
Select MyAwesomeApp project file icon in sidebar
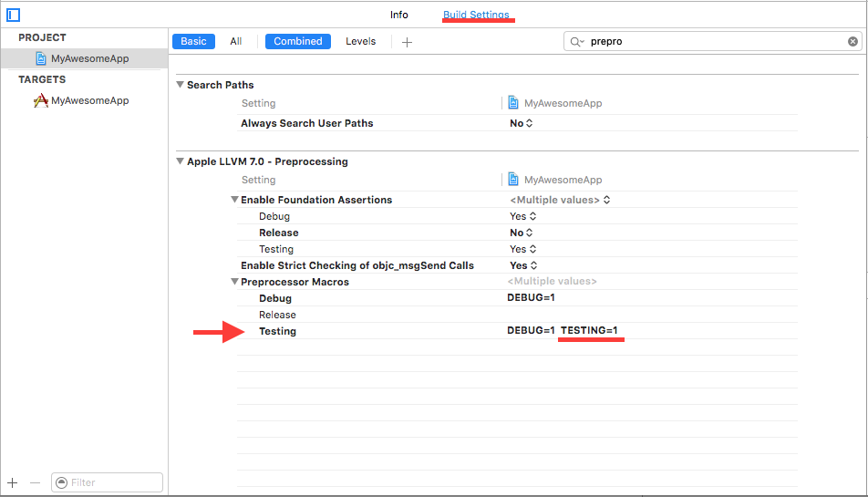pyautogui.click(x=40, y=58)
